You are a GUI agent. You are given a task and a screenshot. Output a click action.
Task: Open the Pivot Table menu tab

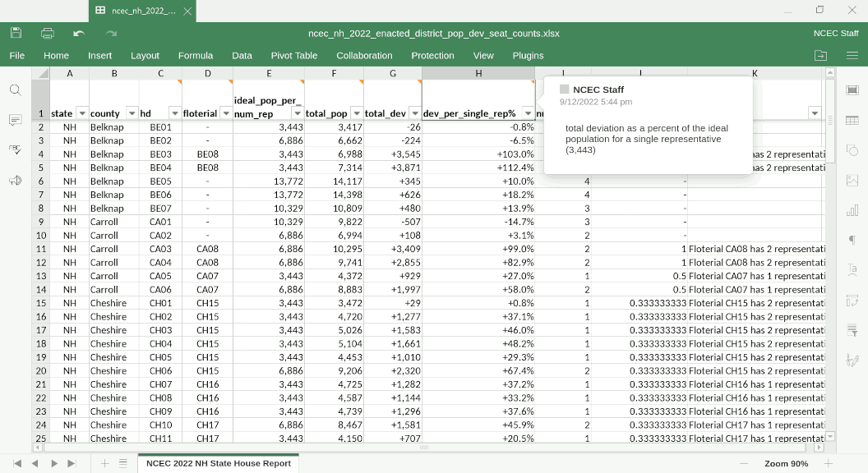tap(293, 55)
